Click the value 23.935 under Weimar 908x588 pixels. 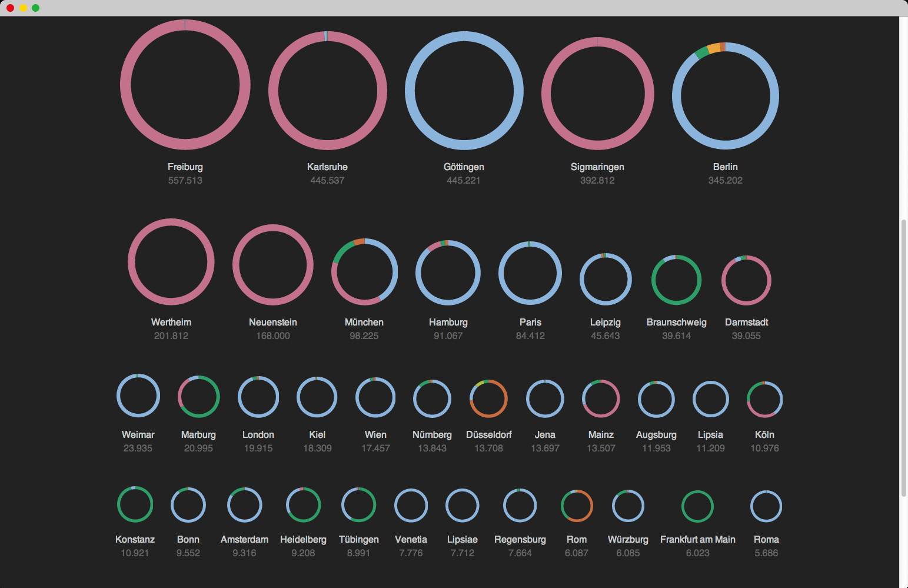tap(138, 449)
